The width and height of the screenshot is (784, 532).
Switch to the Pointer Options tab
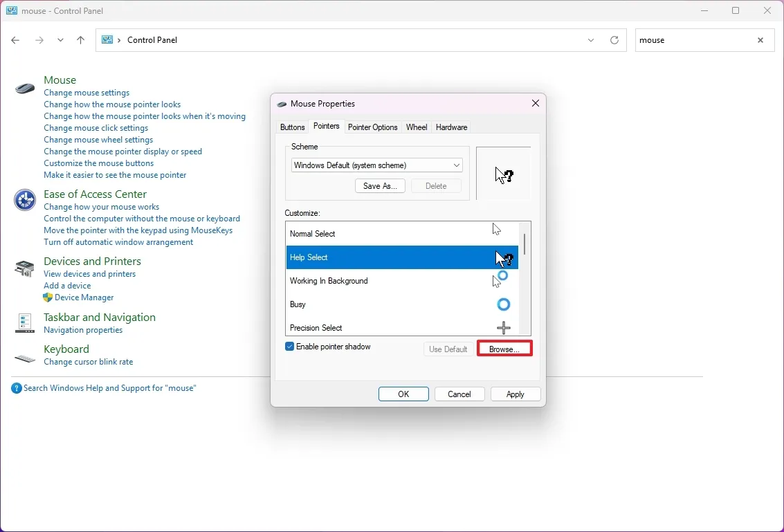click(372, 127)
